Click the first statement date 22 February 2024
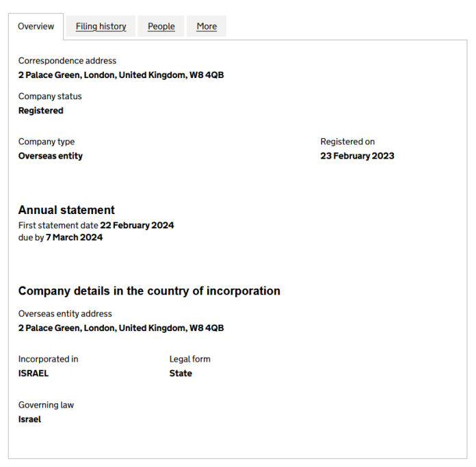 coord(137,225)
